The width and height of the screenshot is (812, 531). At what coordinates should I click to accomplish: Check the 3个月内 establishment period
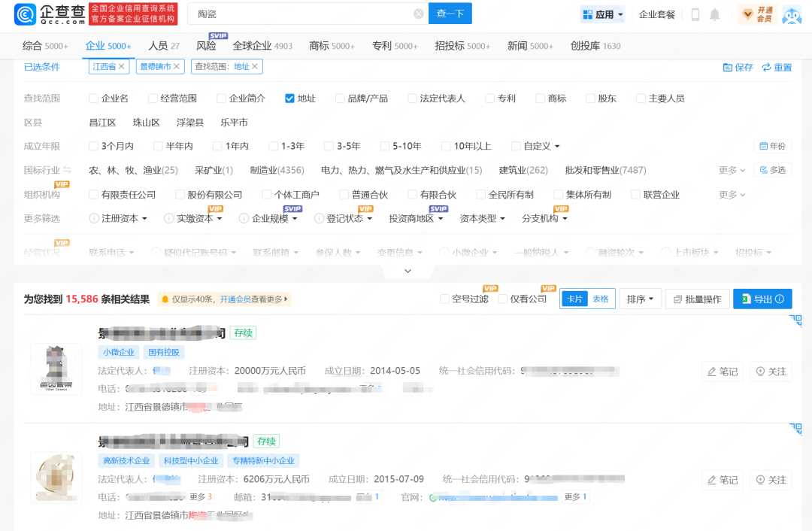click(x=93, y=146)
